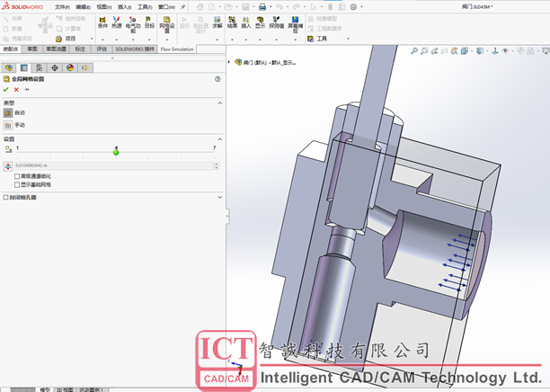Screen dimensions: 550x392
Task: Switch to the Flow Simulation analysis panel tab
Action: (x=85, y=67)
